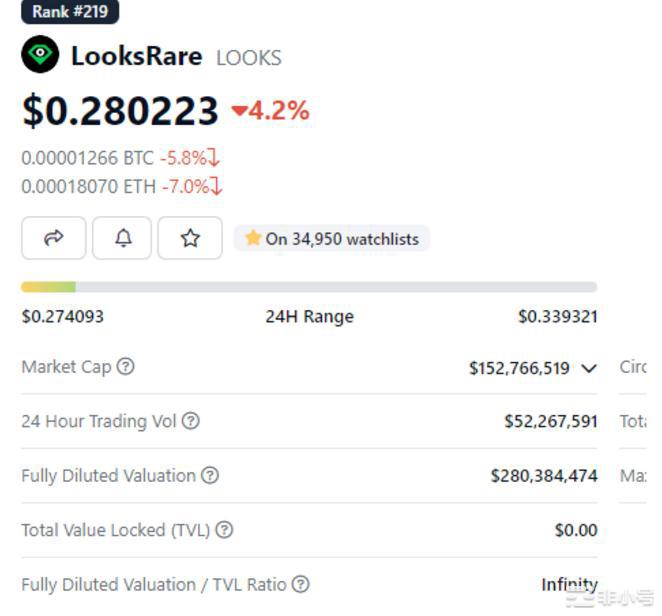Click the LooksRare eye logo icon
The width and height of the screenshot is (662, 616).
tap(40, 54)
